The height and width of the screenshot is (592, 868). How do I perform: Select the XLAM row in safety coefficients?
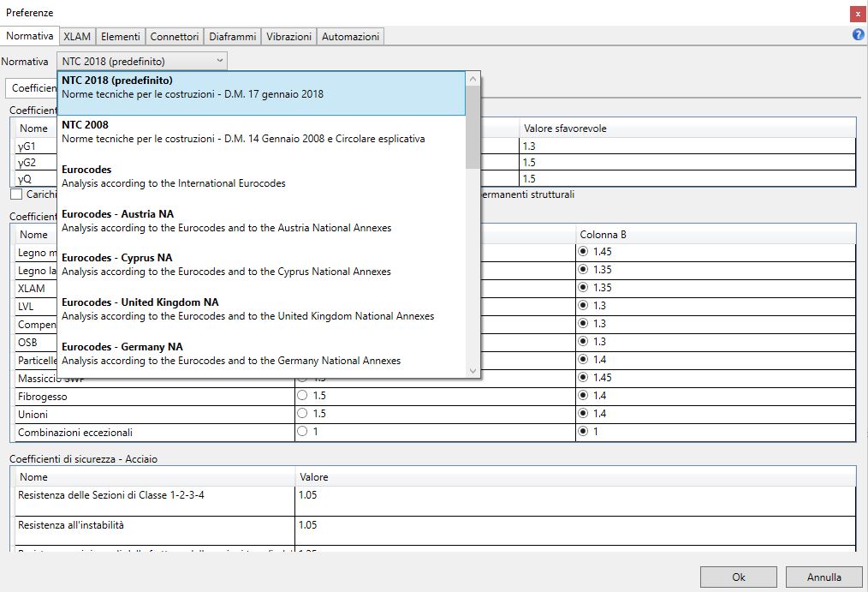[x=32, y=289]
